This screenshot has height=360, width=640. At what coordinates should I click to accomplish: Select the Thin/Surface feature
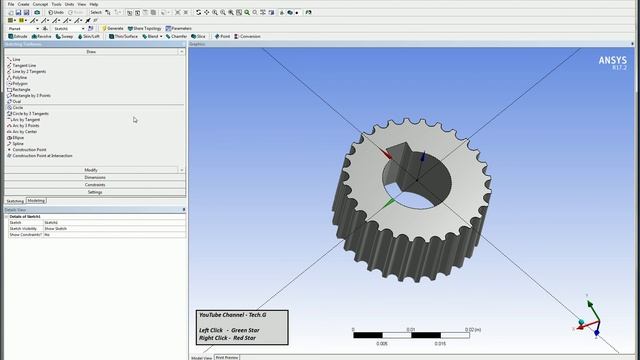123,36
